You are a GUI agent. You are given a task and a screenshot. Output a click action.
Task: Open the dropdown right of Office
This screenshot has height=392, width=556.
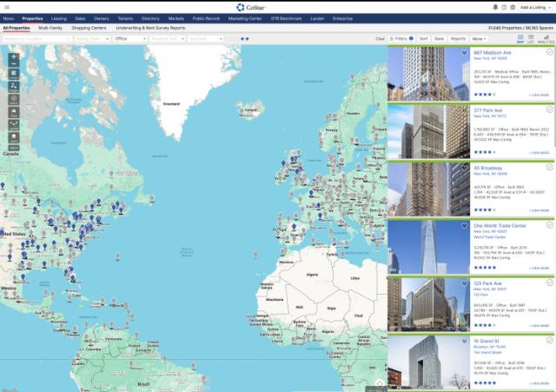[x=168, y=38]
